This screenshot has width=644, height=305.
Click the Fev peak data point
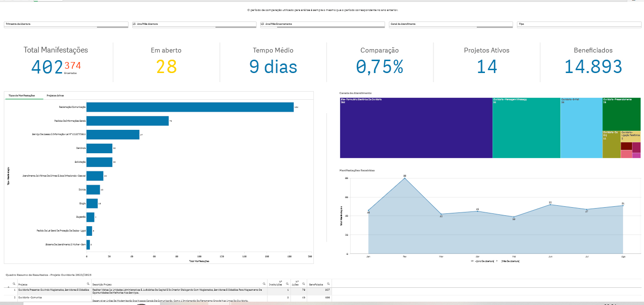point(405,178)
